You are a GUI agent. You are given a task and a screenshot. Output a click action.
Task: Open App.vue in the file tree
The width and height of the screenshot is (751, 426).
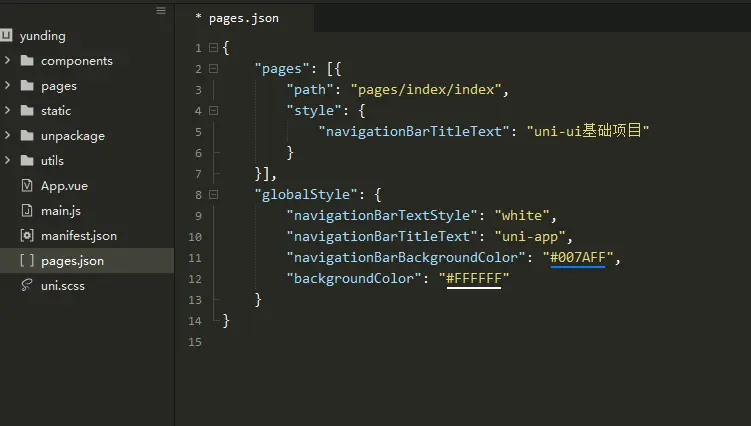64,185
